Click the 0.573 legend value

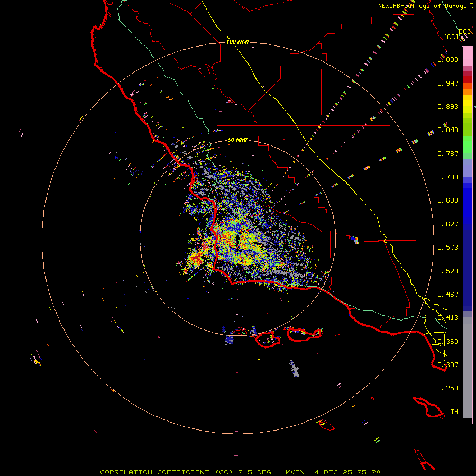[448, 248]
